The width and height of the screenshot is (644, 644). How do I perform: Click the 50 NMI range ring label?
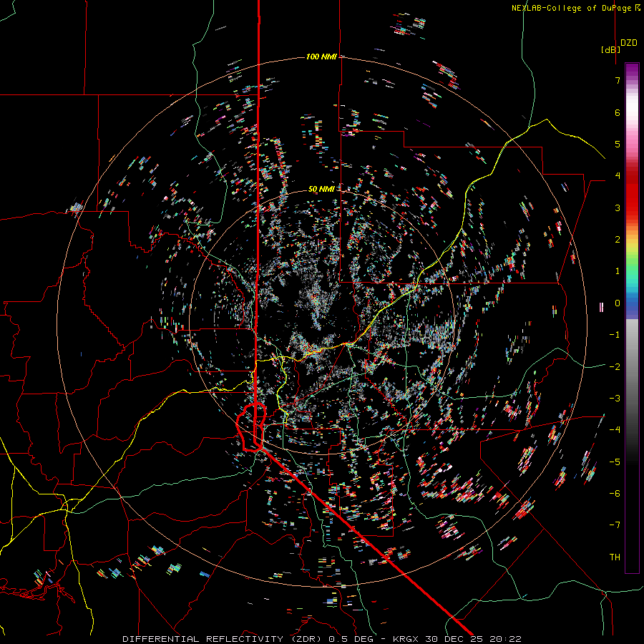(x=321, y=189)
